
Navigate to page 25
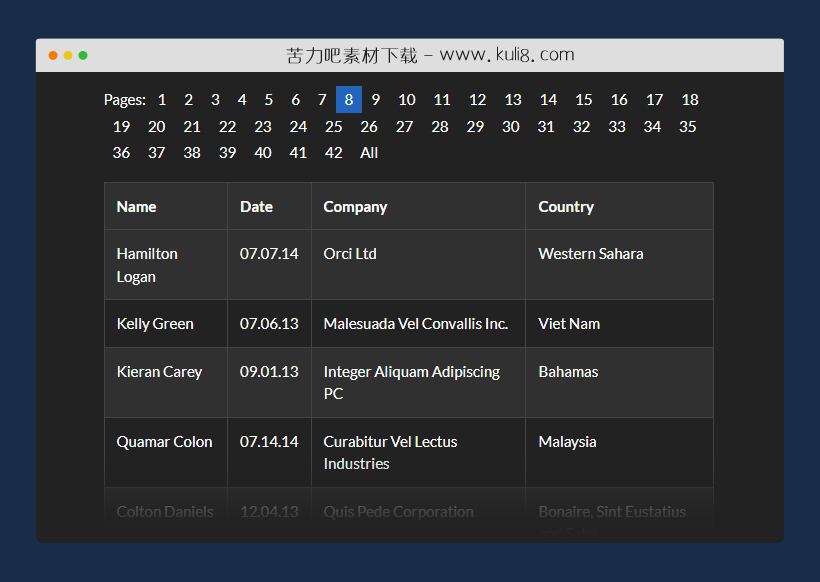pyautogui.click(x=334, y=127)
